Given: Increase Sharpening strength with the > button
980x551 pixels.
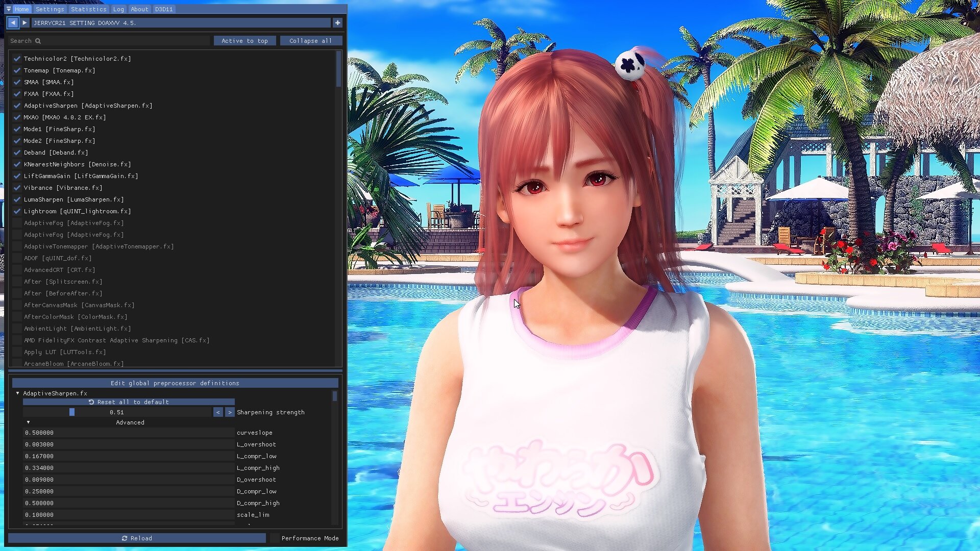Looking at the screenshot, I should tap(230, 412).
